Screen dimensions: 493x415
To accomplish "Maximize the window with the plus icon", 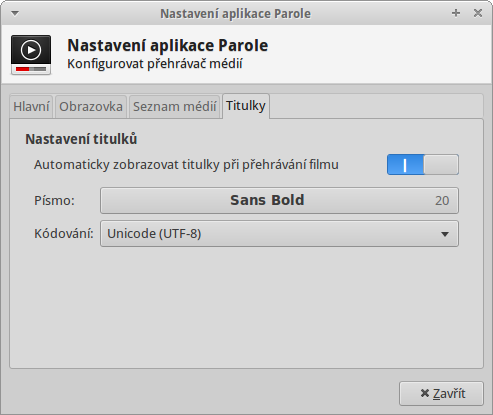I will [456, 13].
